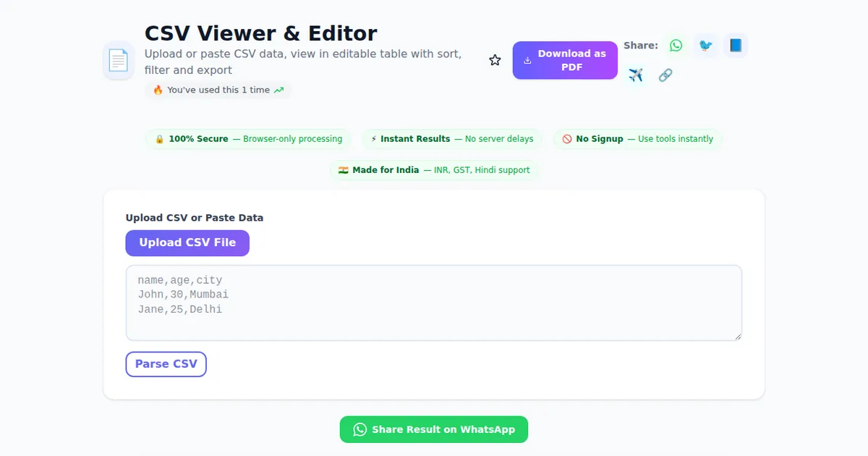Share via the WhatsApp icon
The image size is (868, 456).
pos(676,45)
